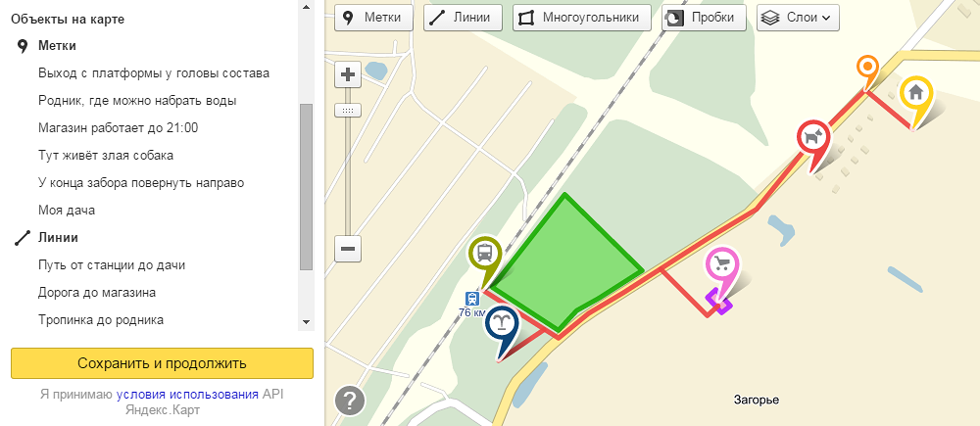
Task: Click the olive train station placemark
Action: tap(485, 254)
